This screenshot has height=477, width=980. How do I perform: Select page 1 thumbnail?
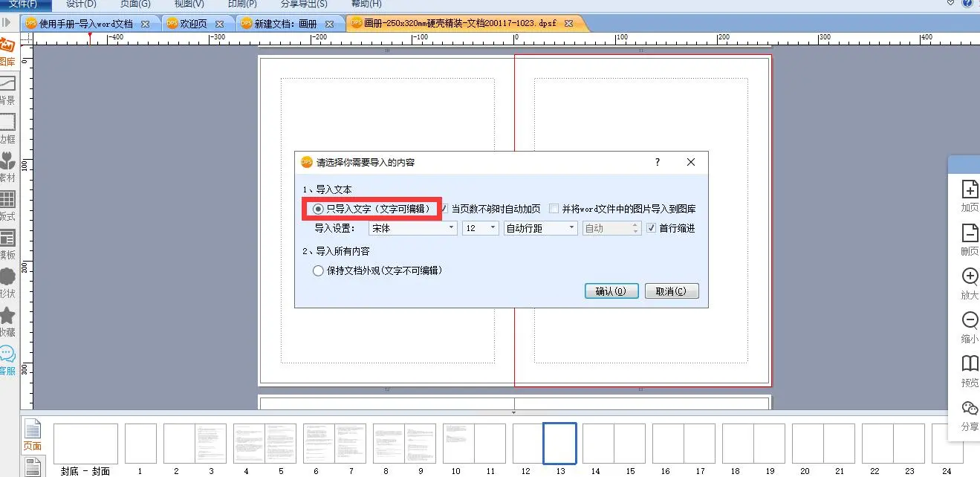pyautogui.click(x=140, y=444)
